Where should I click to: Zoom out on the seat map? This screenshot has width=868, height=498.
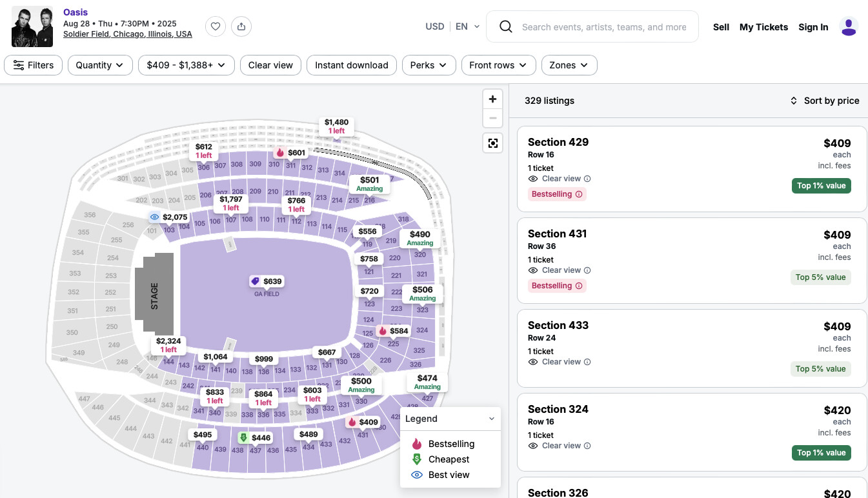coord(492,119)
